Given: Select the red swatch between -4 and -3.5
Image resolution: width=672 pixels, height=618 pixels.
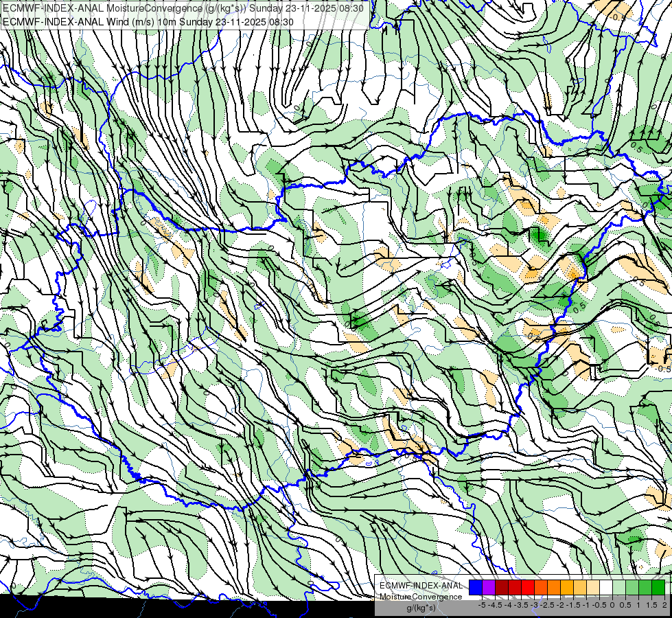Looking at the screenshot, I should pos(515,587).
